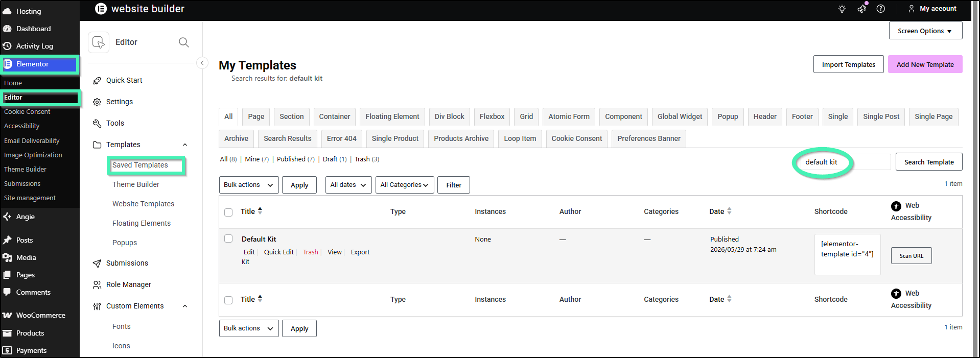Click the Tools wrench icon

[97, 124]
